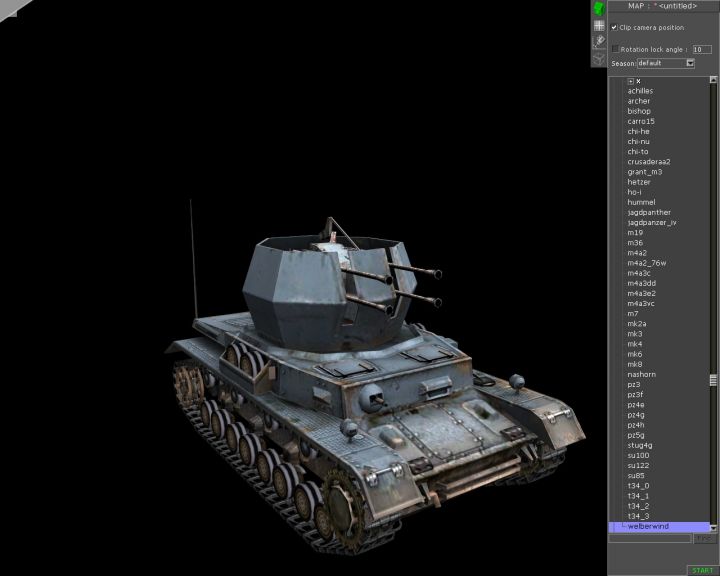Image resolution: width=720 pixels, height=576 pixels.
Task: Enable Rotation lock angle checkbox
Action: pos(615,48)
